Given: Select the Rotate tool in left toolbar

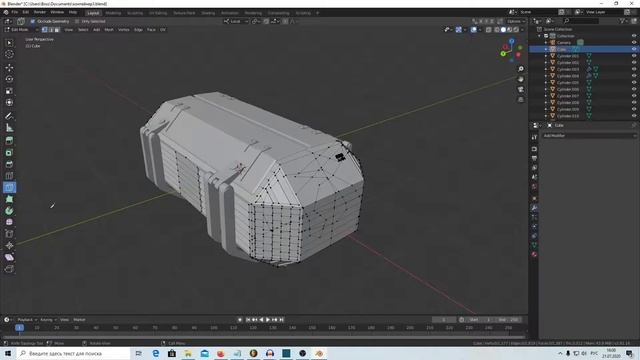Looking at the screenshot, I should (9, 79).
